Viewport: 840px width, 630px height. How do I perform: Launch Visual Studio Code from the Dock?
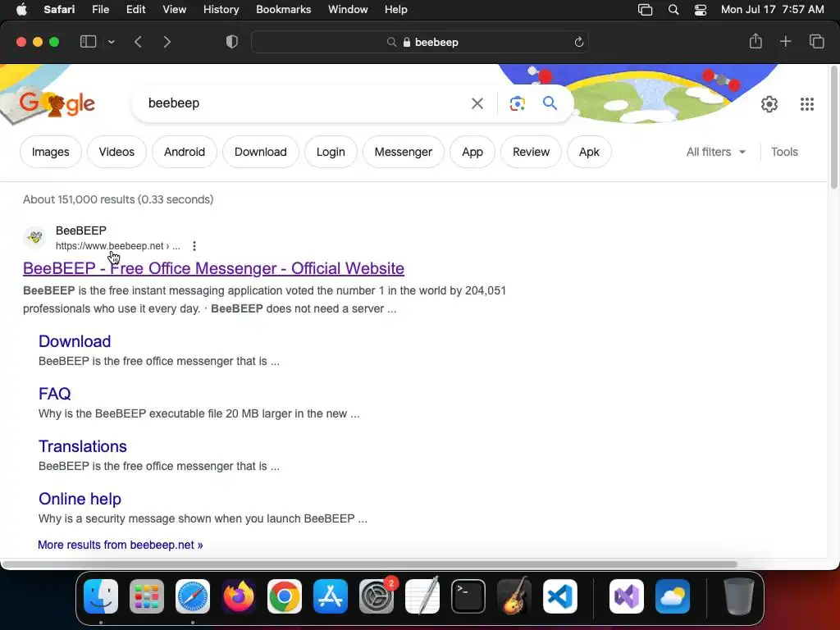click(559, 596)
